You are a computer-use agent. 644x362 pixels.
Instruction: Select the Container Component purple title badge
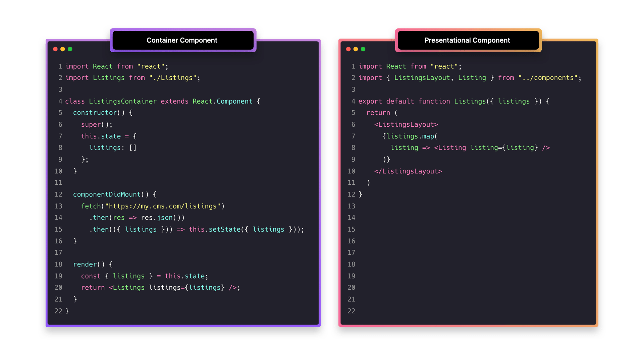point(182,40)
